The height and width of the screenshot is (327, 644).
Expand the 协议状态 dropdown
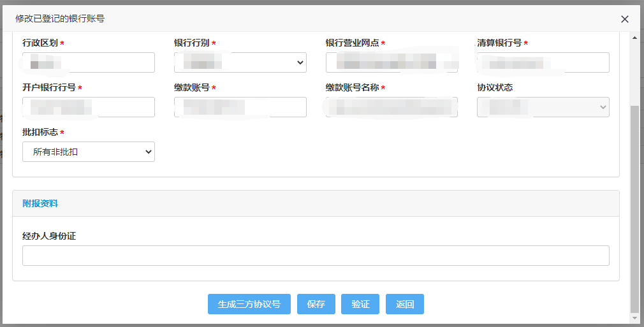543,107
